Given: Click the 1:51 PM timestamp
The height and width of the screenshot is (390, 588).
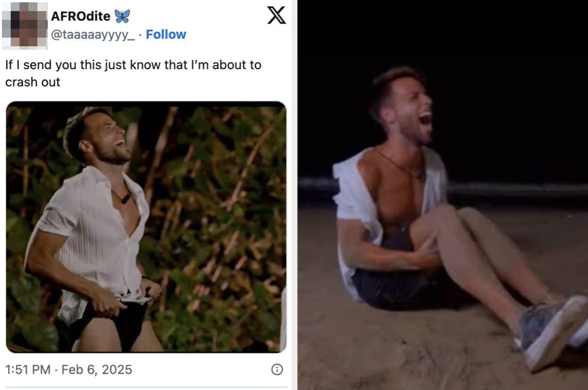Looking at the screenshot, I should pos(28,369).
